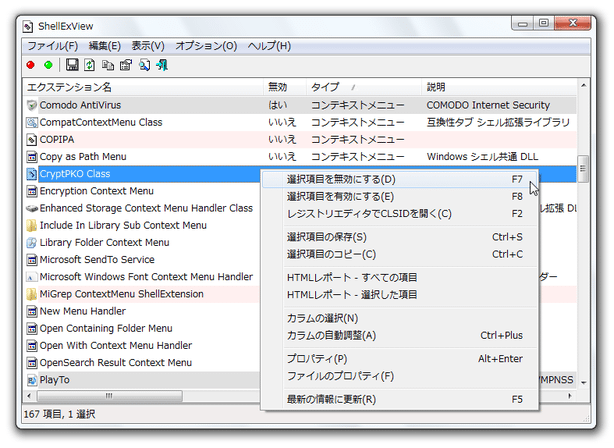The height and width of the screenshot is (448, 614).
Task: Open the 編集(E) menu
Action: click(x=105, y=46)
